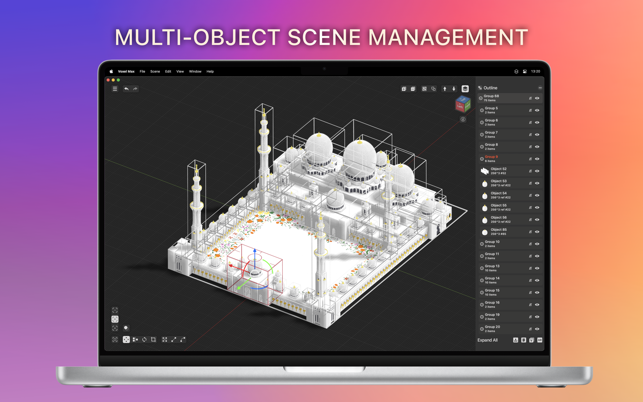The image size is (643, 402).
Task: Expand Group 7 with its circle toggle
Action: pos(482,135)
